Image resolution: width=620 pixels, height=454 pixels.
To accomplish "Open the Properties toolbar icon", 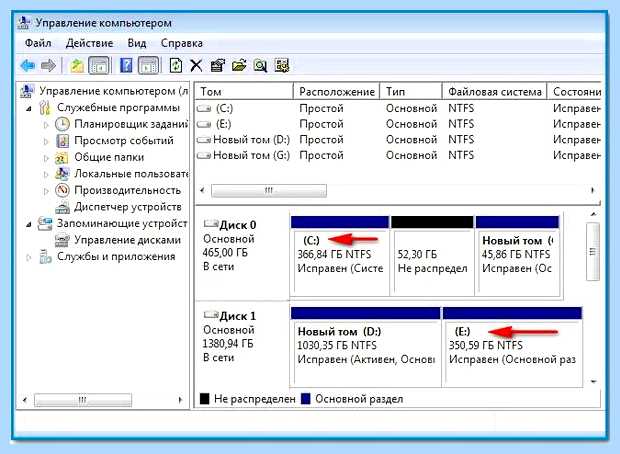I will (217, 65).
